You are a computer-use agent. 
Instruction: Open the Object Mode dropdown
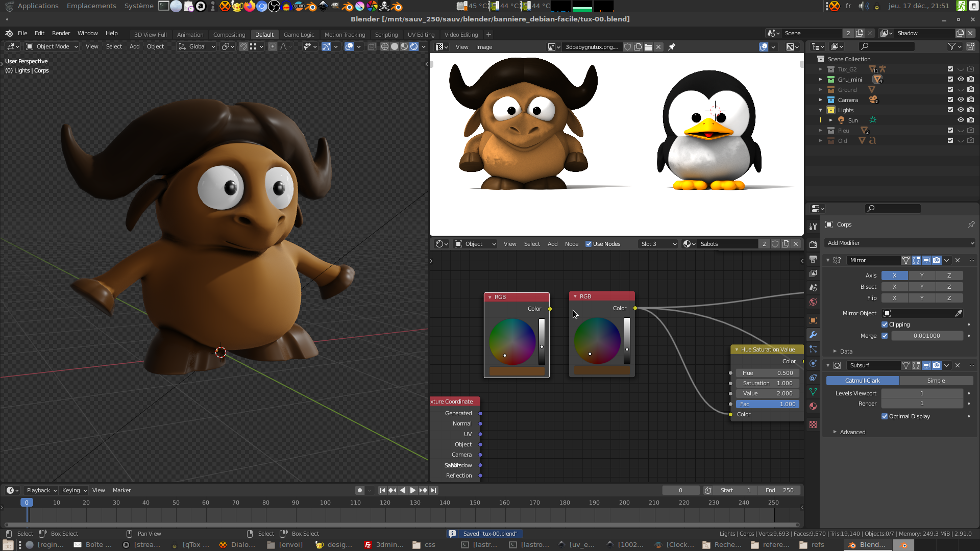click(x=52, y=46)
